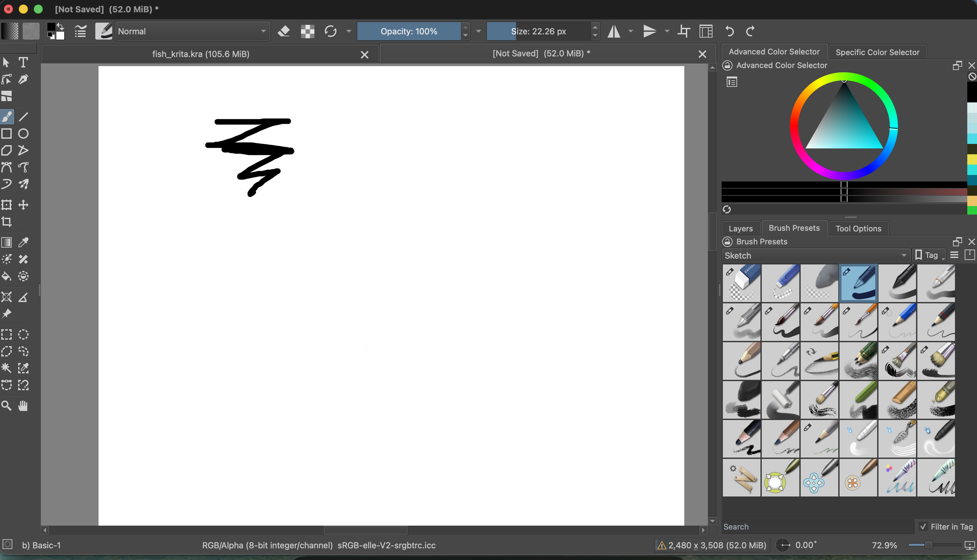Select the Contiguous Selection magic wand tool
This screenshot has height=560, width=977.
[x=7, y=368]
